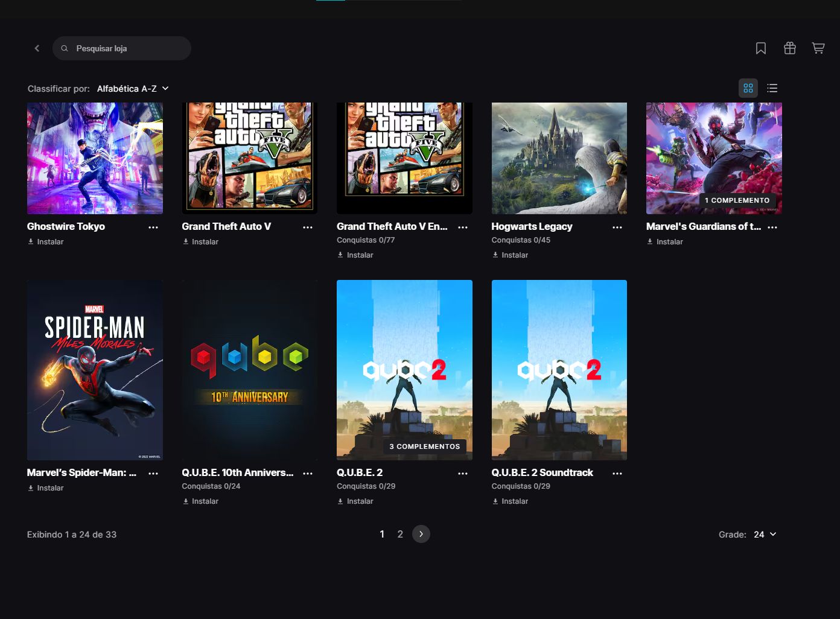Switch to grid view layout

[x=748, y=88]
